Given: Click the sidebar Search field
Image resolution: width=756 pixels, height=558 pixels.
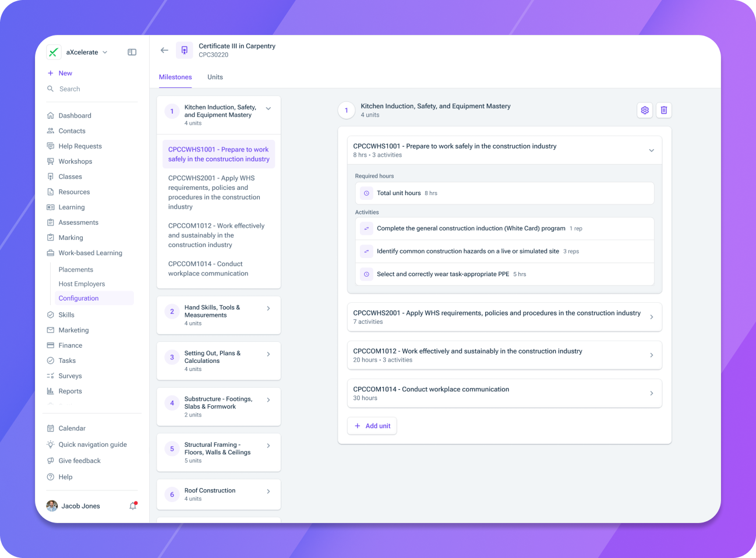Looking at the screenshot, I should pyautogui.click(x=92, y=89).
